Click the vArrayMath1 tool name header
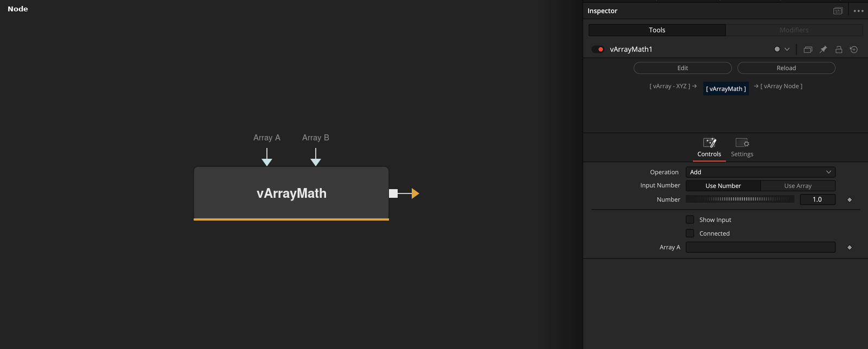This screenshot has height=349, width=868. click(x=631, y=49)
